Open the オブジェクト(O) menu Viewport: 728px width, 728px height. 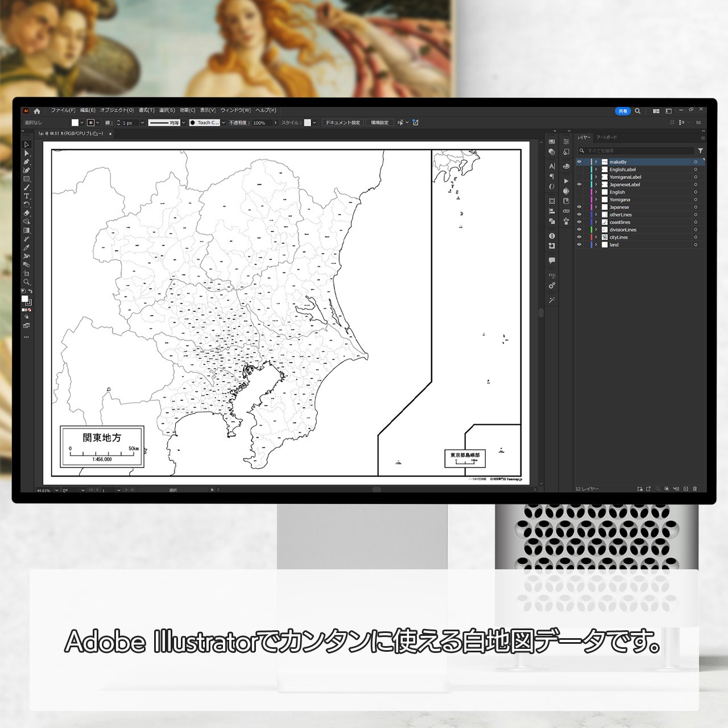coord(117,110)
